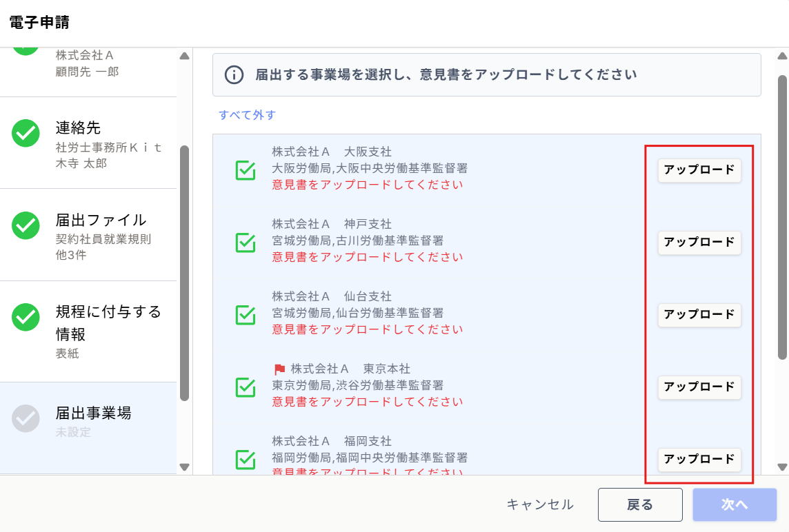Click the green checkmark icon beside 届出ファイル
The height and width of the screenshot is (532, 789).
26,225
